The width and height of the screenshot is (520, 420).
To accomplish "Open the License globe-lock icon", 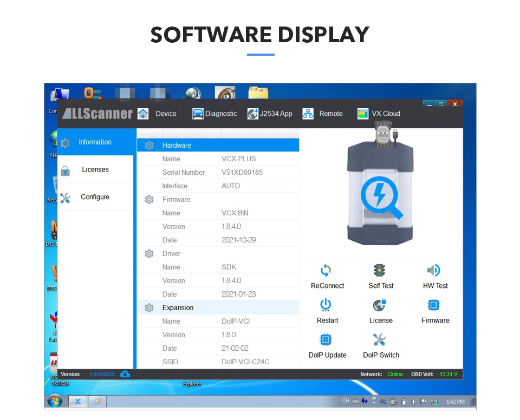I will tap(379, 305).
